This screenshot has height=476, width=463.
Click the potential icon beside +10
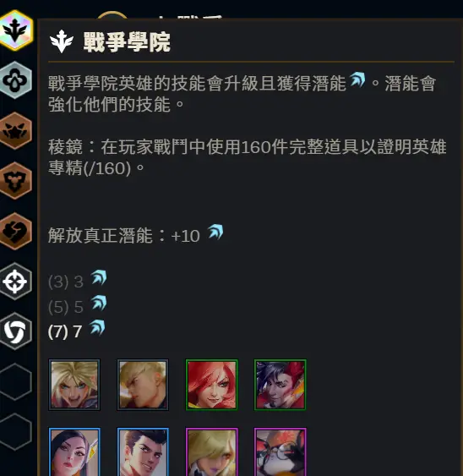[x=215, y=233]
